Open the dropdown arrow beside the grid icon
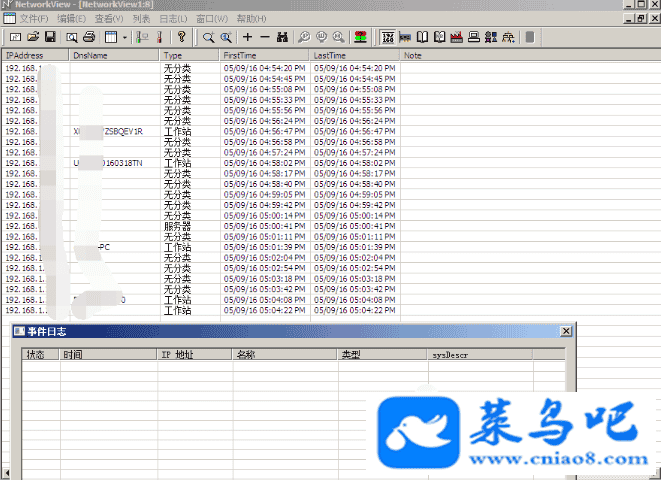 (x=122, y=37)
